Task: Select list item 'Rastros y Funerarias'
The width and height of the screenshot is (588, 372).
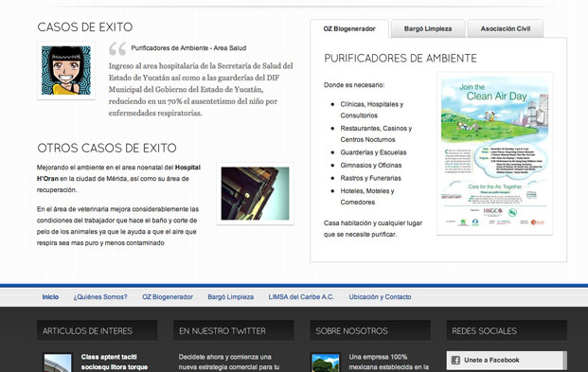Action: click(370, 178)
